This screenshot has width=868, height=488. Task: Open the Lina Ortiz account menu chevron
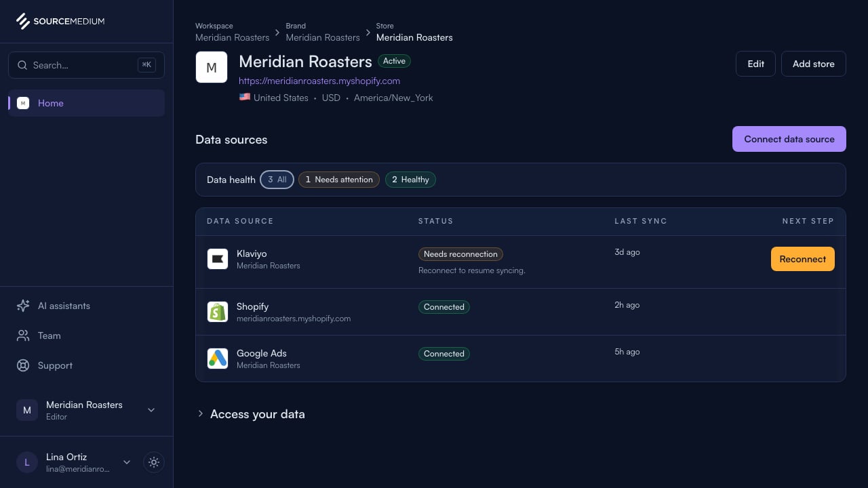point(127,462)
